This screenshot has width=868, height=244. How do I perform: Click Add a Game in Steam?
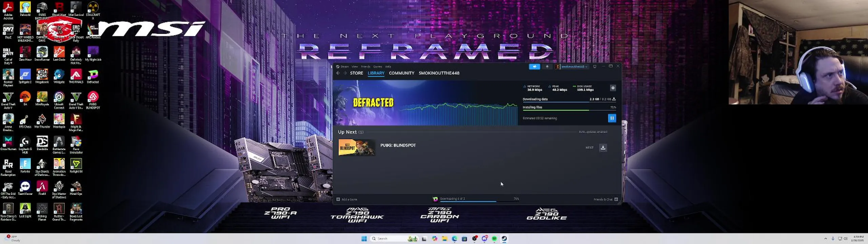(347, 199)
